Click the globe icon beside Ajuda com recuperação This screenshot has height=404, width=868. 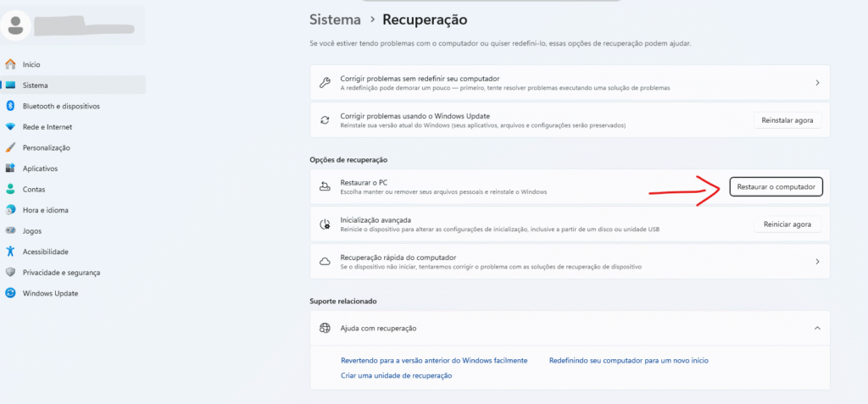click(x=325, y=328)
